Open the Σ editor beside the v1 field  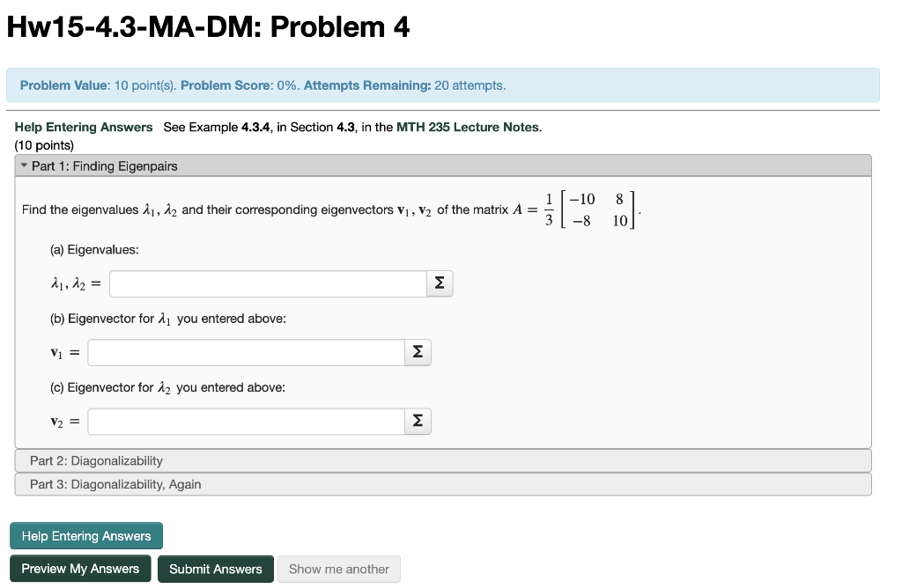point(417,352)
